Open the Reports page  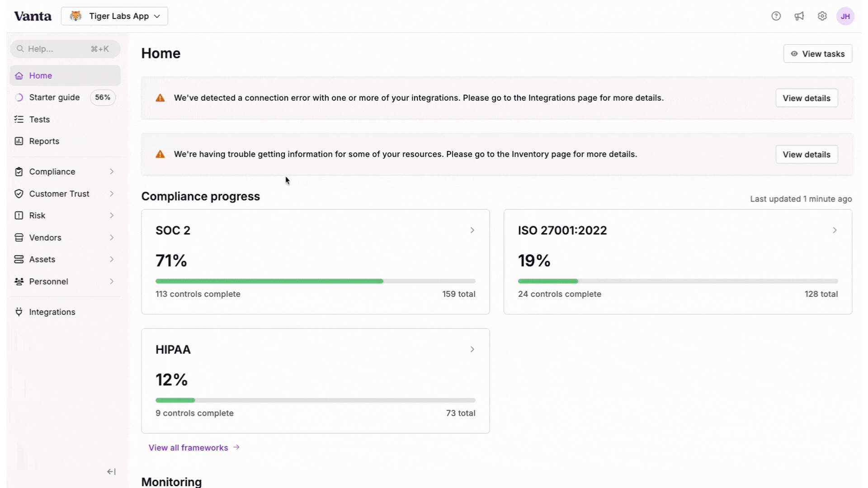pyautogui.click(x=44, y=141)
